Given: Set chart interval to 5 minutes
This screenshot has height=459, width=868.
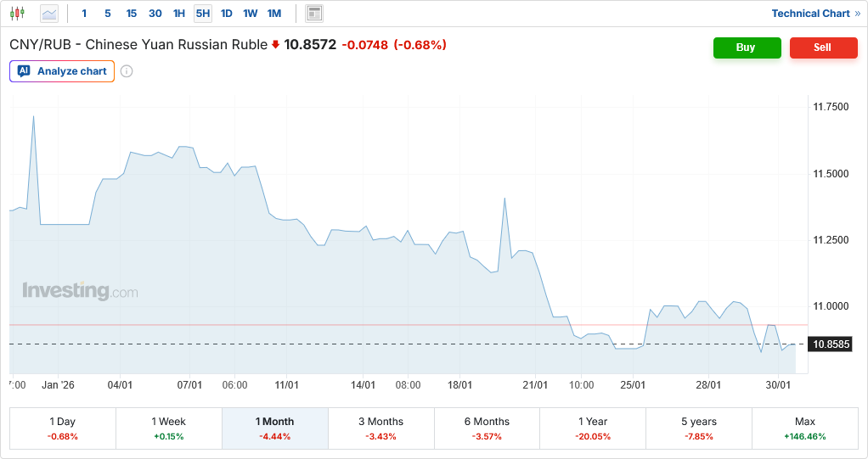Looking at the screenshot, I should pos(107,14).
